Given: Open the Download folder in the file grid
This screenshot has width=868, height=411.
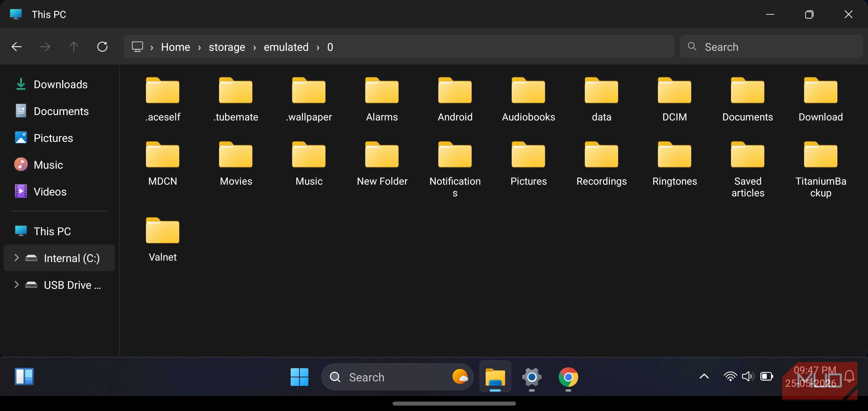Looking at the screenshot, I should click(x=821, y=99).
